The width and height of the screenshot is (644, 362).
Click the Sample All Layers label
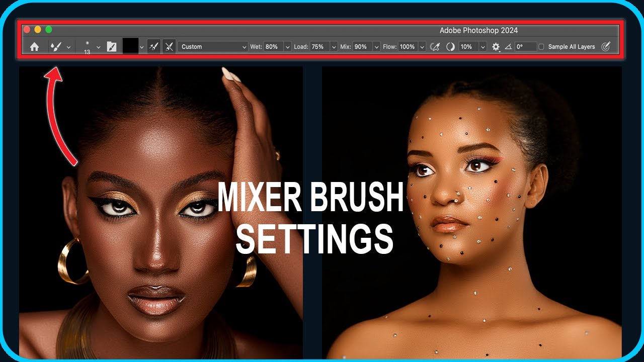click(x=572, y=47)
